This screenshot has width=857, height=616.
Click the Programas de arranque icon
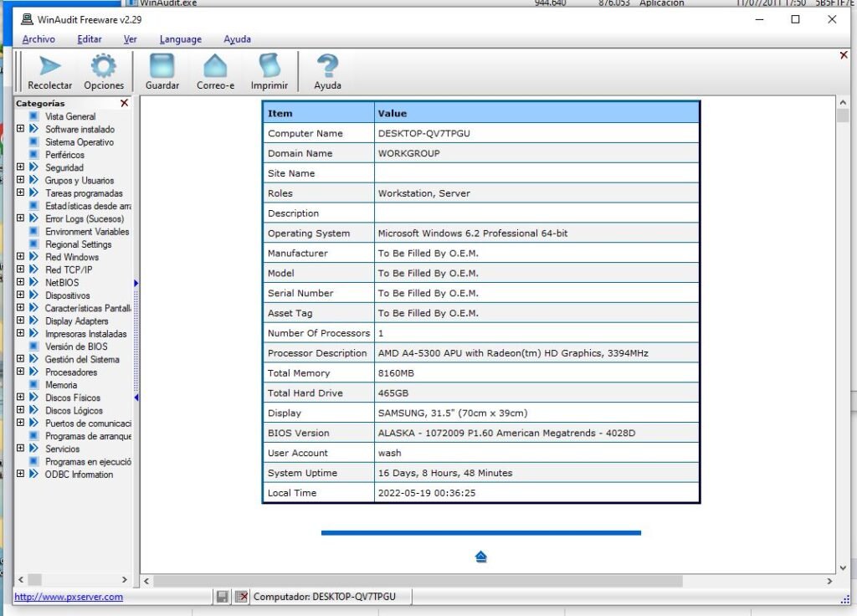click(33, 435)
